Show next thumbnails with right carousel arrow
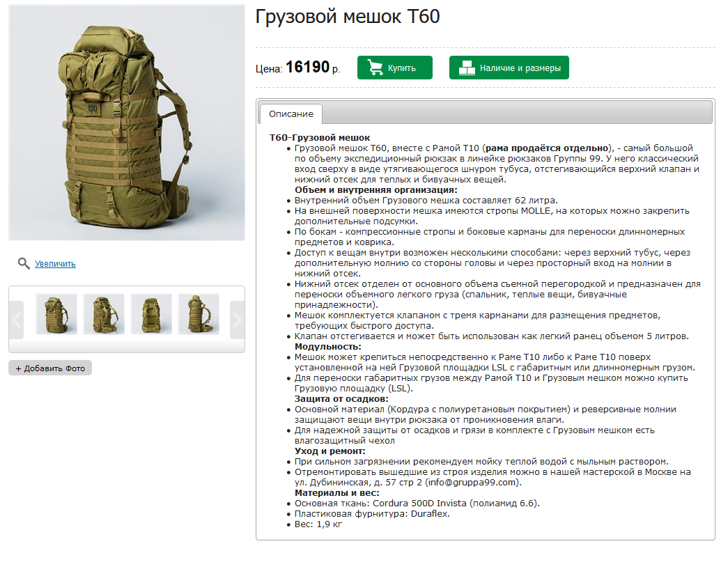Viewport: 728px width, 585px height. click(x=237, y=320)
